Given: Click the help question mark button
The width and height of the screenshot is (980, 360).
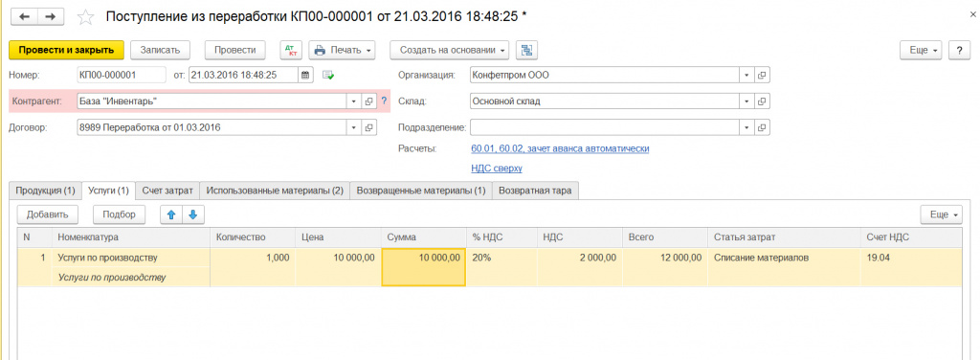Looking at the screenshot, I should point(959,50).
